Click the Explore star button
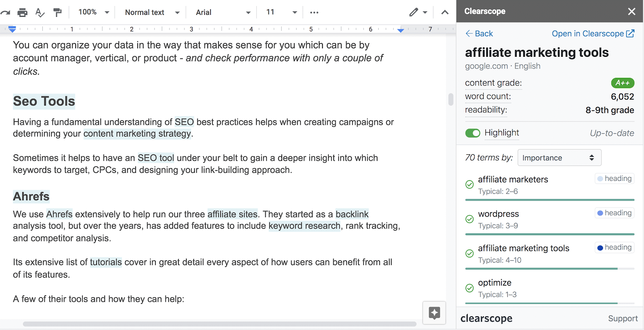This screenshot has height=330, width=644. [x=434, y=313]
